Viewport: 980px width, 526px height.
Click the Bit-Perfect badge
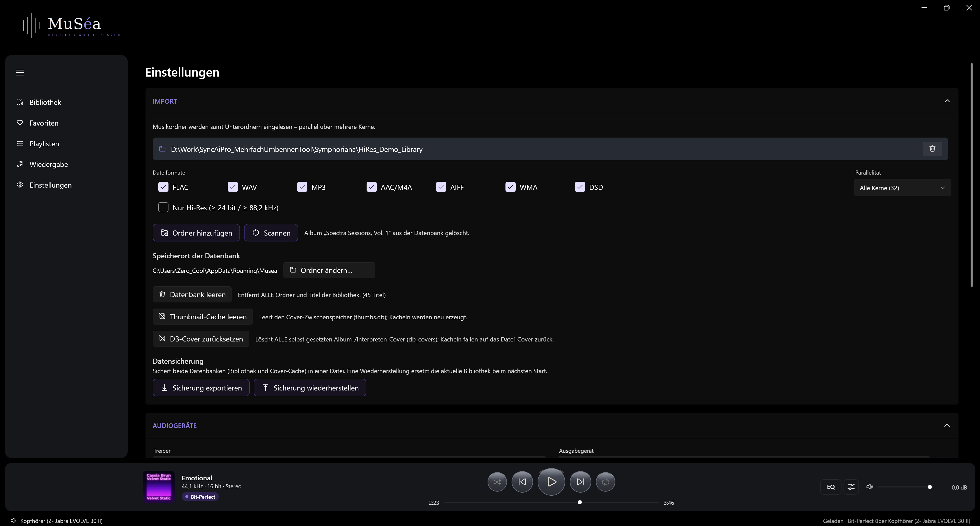[200, 497]
